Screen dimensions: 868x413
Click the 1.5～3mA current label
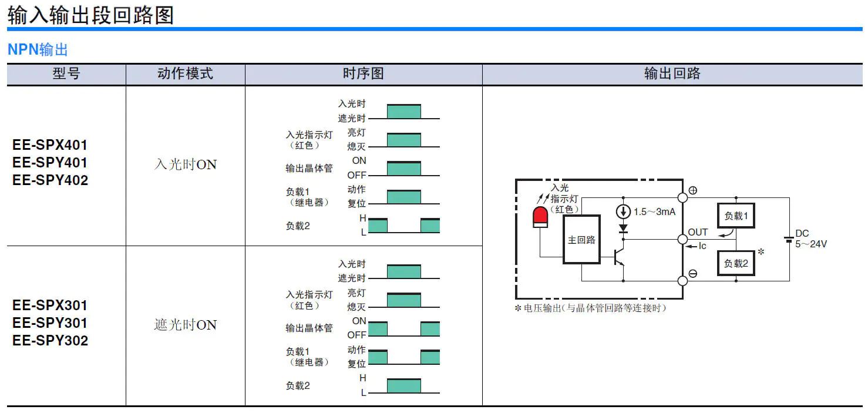(x=655, y=211)
